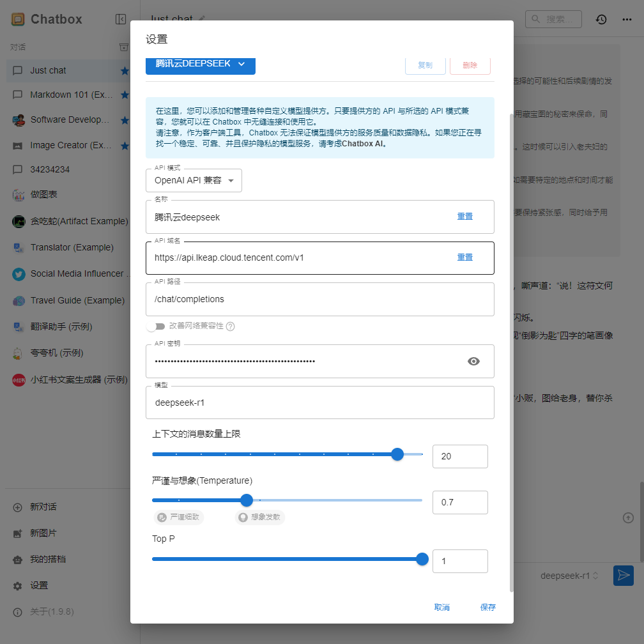The width and height of the screenshot is (644, 644).
Task: Open 翻译助手 (示例) conversation
Action: point(68,327)
